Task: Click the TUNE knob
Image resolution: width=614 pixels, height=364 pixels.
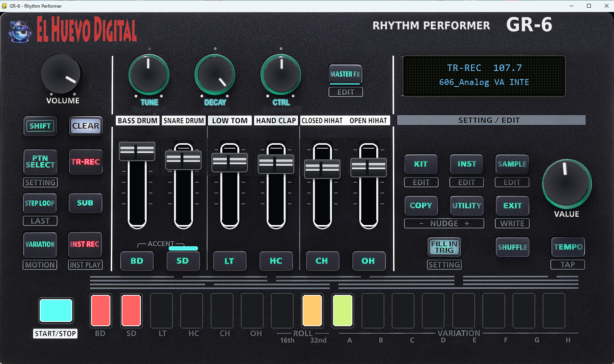Action: click(x=149, y=74)
